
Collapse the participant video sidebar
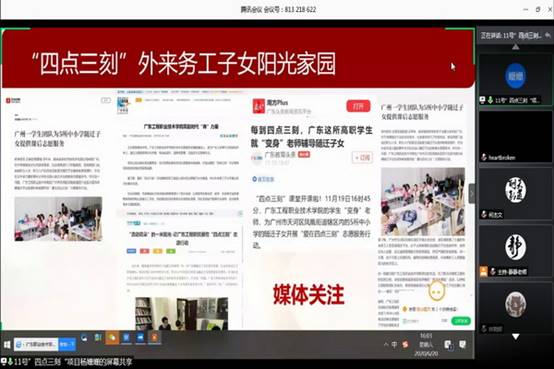pos(472,194)
